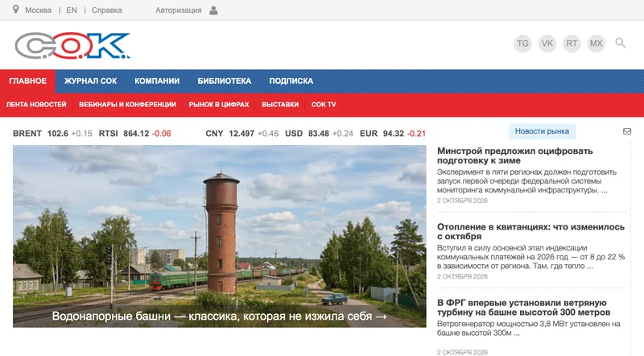Open the ВЫСТАВКИ section

(280, 105)
